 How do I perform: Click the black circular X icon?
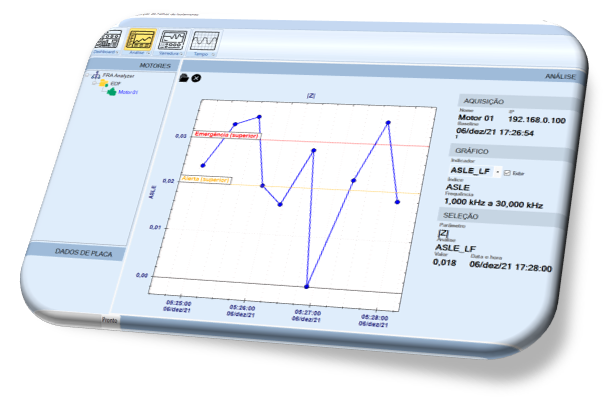pos(196,78)
